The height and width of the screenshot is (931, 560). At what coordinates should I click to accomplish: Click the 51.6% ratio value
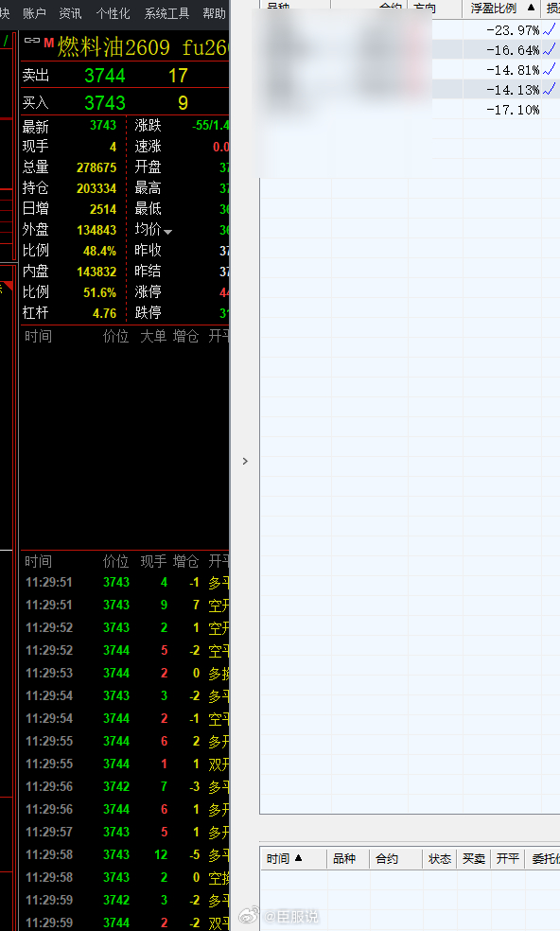click(99, 292)
